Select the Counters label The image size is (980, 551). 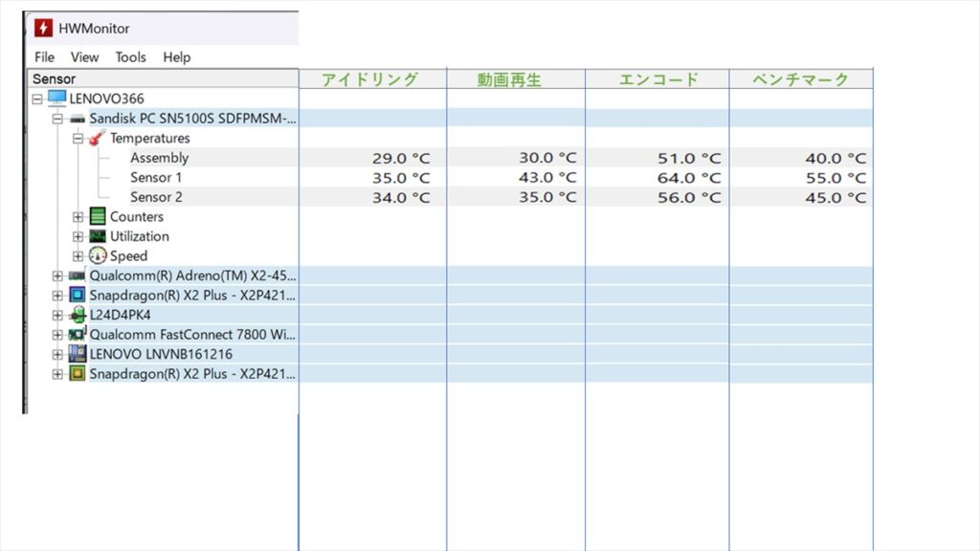(137, 217)
